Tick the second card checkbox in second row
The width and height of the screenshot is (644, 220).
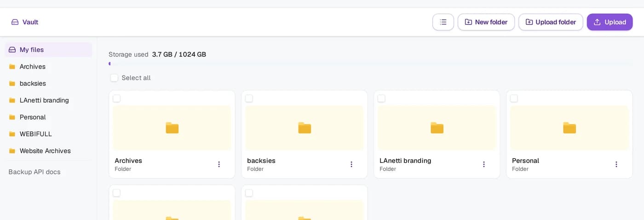pyautogui.click(x=249, y=193)
